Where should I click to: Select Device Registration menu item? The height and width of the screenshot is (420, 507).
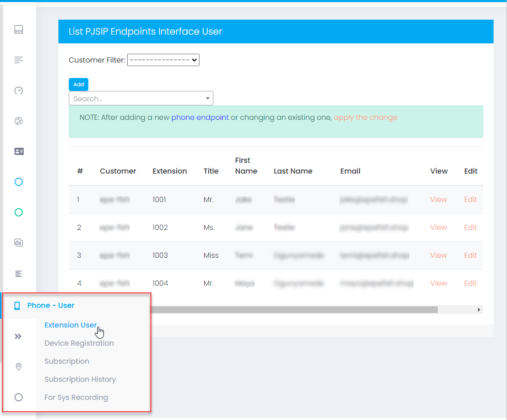79,343
